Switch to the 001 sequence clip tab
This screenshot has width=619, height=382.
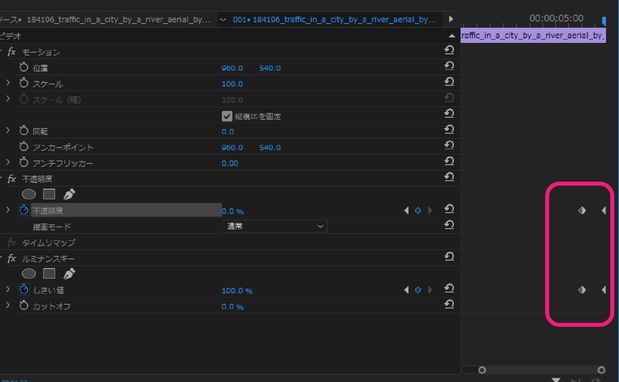[335, 19]
